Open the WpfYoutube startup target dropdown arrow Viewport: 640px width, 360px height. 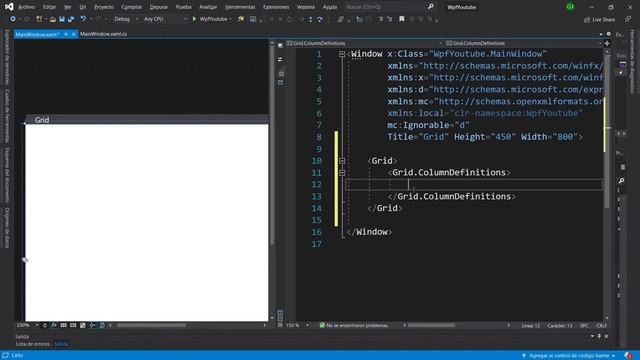[x=231, y=19]
